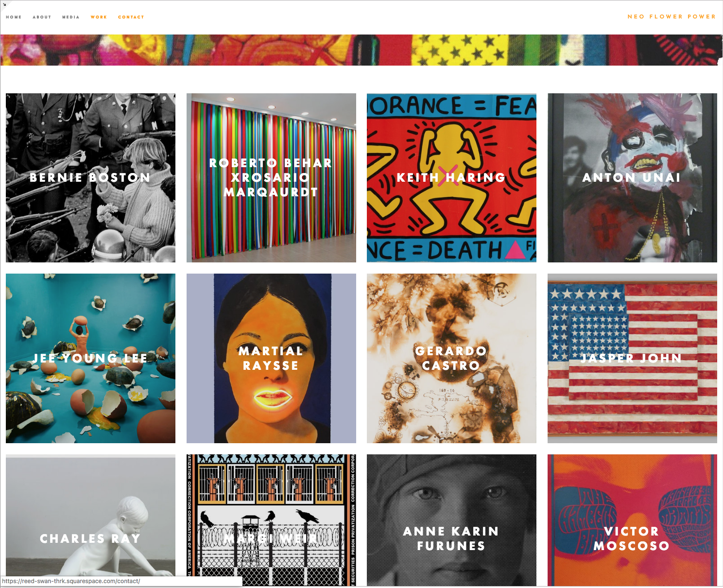The width and height of the screenshot is (723, 588).
Task: View the Anne Karin Furunes tile
Action: tap(451, 520)
